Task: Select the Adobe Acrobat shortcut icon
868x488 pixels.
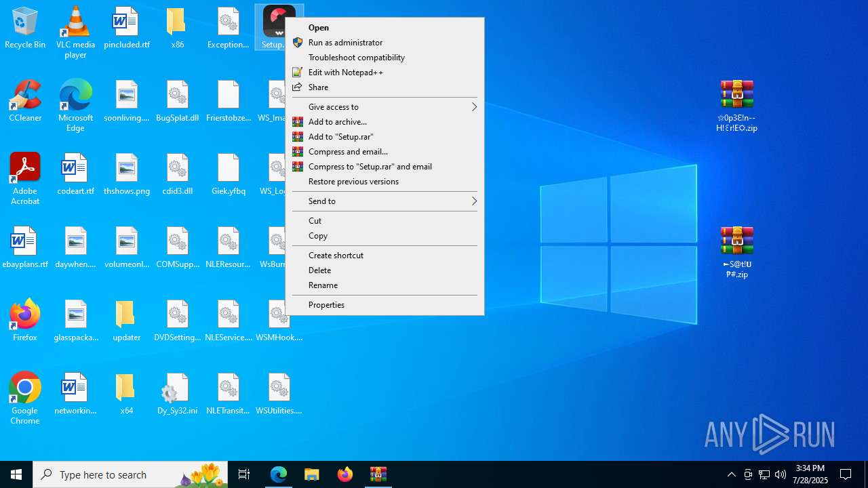Action: (x=25, y=179)
